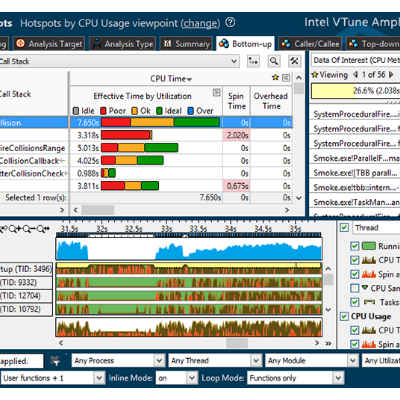
Task: Click the grid scroll up arrow
Action: [x=299, y=78]
